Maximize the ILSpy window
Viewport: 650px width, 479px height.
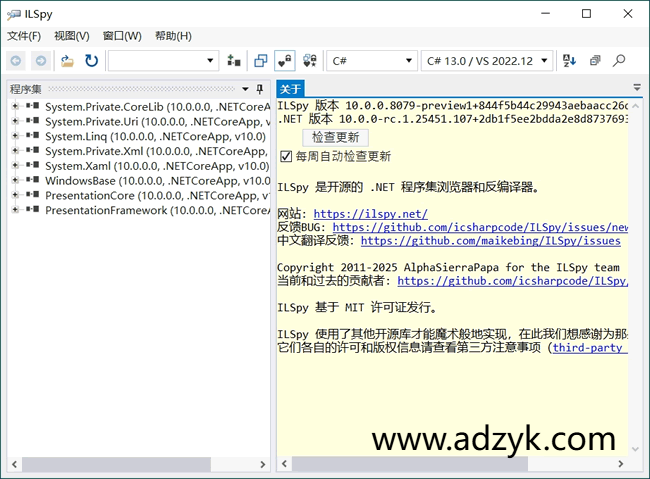pos(586,14)
